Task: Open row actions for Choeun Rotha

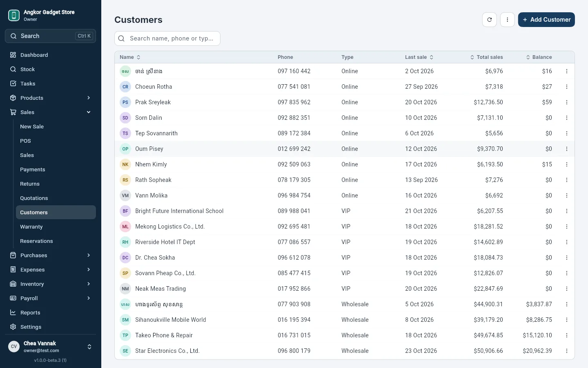Action: point(567,87)
